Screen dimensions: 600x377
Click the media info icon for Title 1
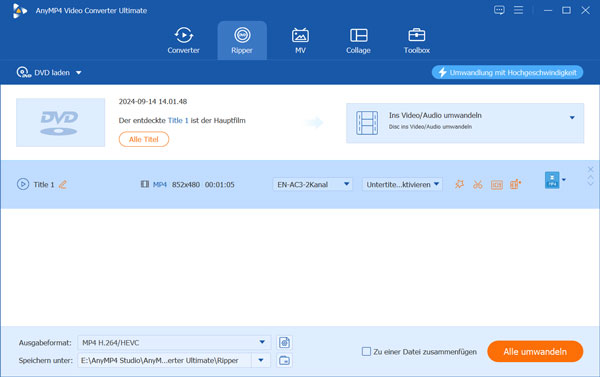(x=497, y=184)
